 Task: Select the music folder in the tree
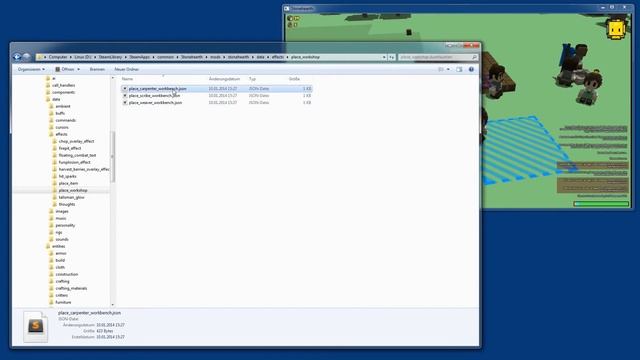tap(61, 218)
